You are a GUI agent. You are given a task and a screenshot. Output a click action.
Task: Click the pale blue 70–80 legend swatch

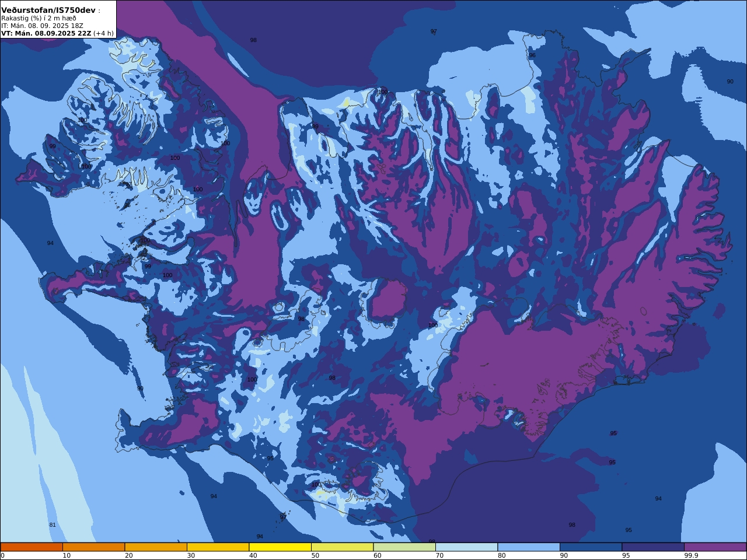[x=466, y=547]
